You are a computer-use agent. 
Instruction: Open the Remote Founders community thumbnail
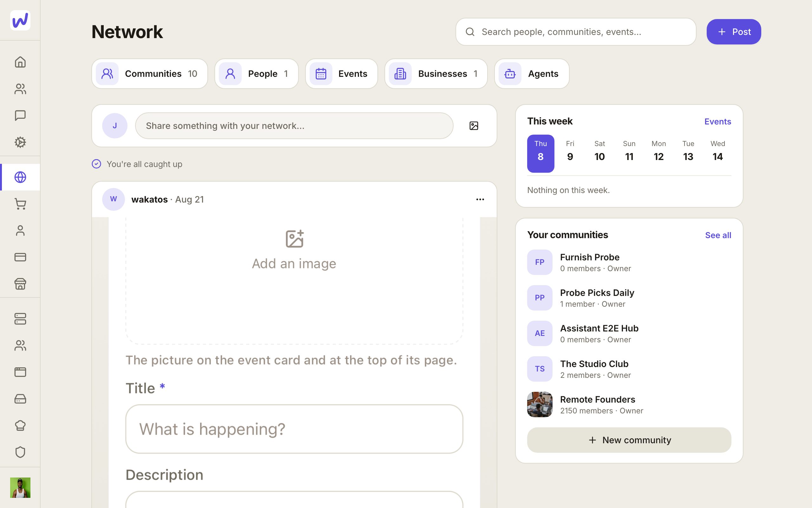(540, 404)
